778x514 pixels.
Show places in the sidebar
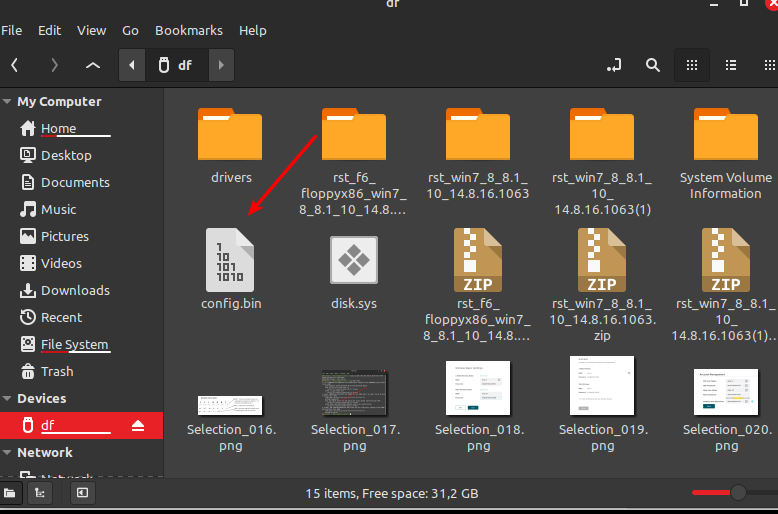coord(10,493)
